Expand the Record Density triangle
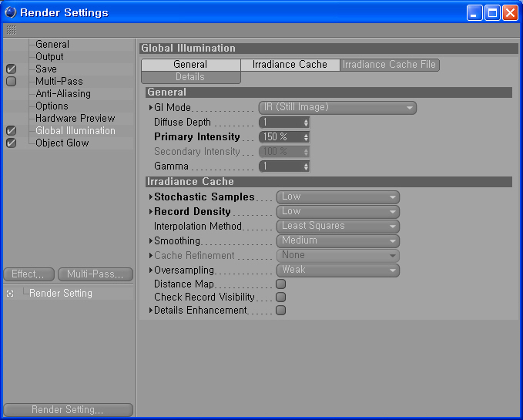This screenshot has width=523, height=420. coord(151,211)
